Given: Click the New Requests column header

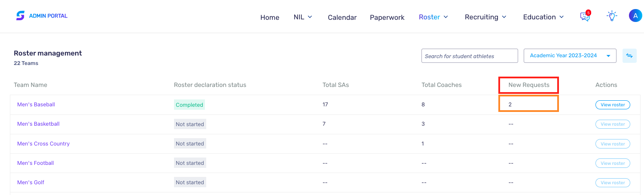Looking at the screenshot, I should pyautogui.click(x=529, y=85).
